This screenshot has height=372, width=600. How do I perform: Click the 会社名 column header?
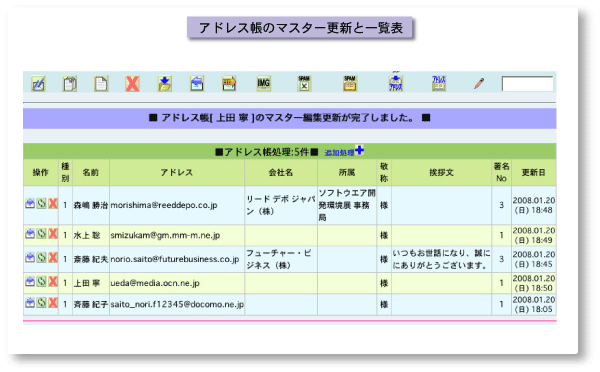click(281, 173)
